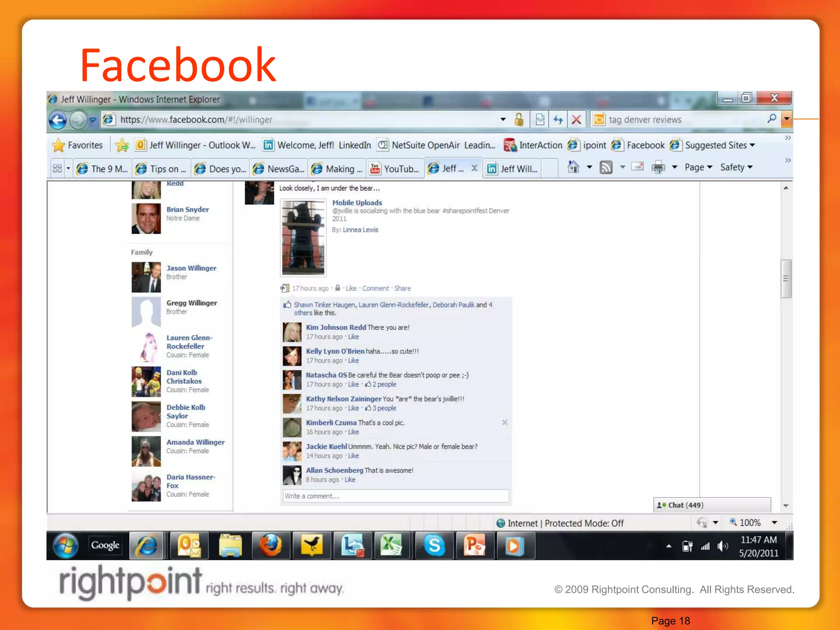
Task: Open Outlook from the taskbar
Action: click(189, 546)
